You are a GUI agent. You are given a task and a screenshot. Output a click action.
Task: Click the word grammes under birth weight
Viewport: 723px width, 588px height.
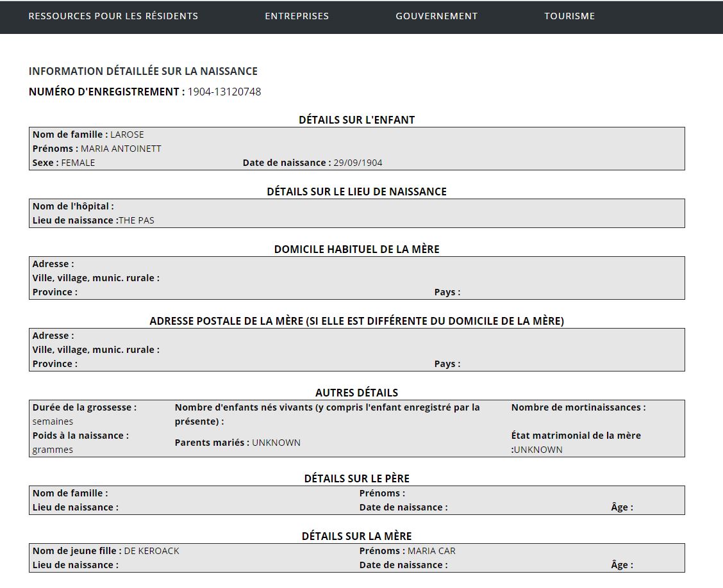point(53,450)
